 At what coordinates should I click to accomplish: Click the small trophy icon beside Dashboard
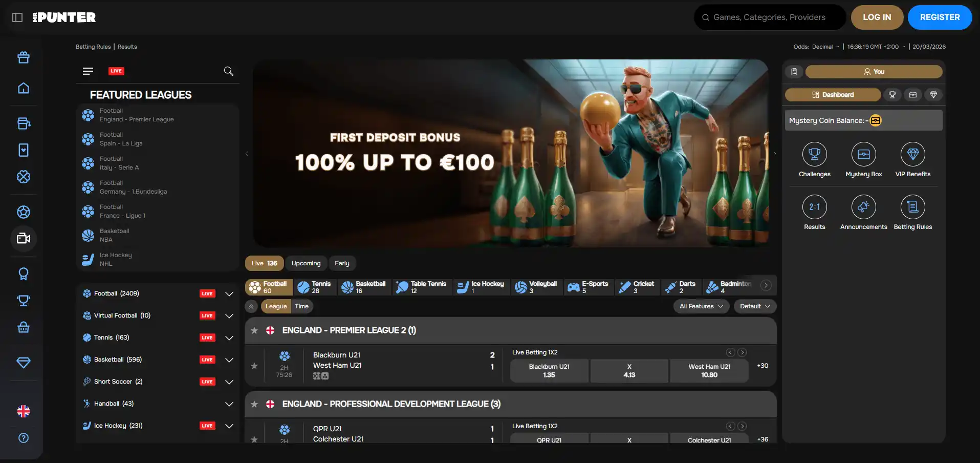point(892,95)
